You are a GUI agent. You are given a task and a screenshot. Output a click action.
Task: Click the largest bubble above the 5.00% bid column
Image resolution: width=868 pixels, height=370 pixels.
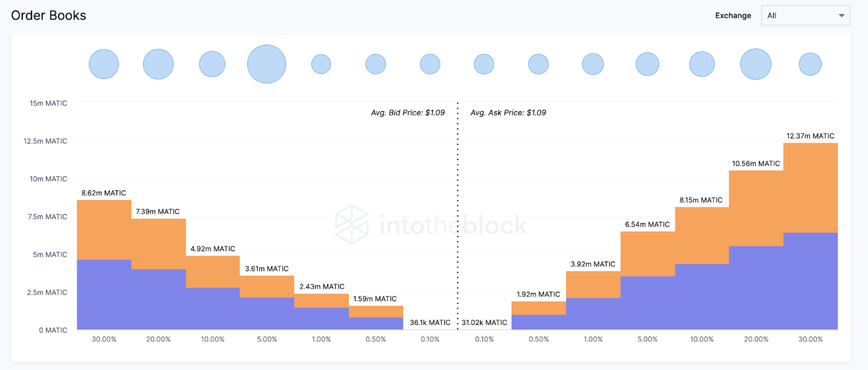266,64
